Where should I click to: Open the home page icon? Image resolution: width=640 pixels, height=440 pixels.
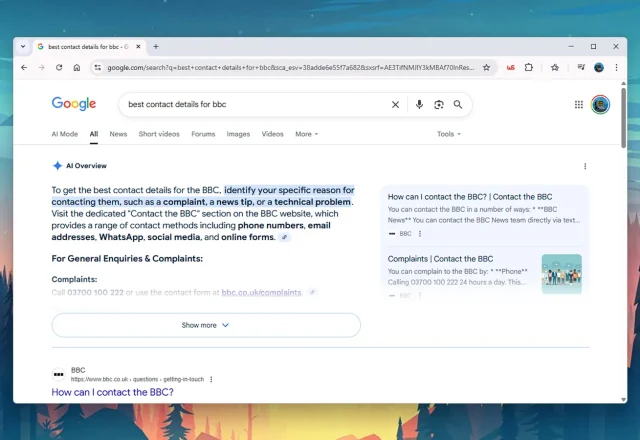(x=77, y=68)
